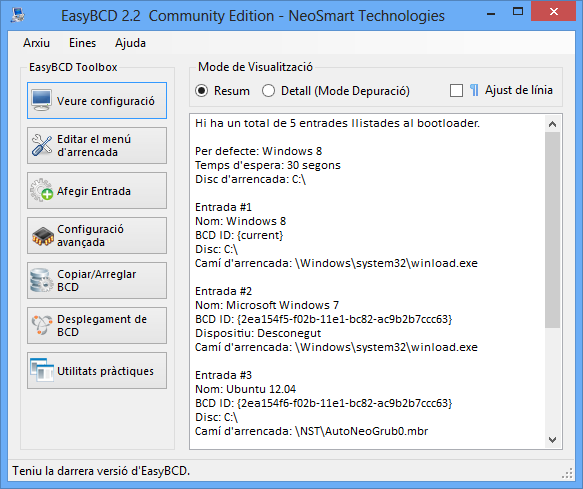
Task: Click the scrollbar up arrow in the entries pane
Action: tap(553, 124)
